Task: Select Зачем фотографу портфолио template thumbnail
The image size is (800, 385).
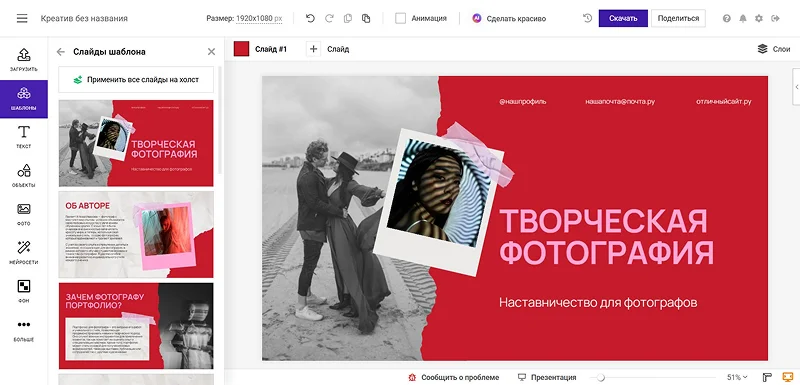Action: pos(136,326)
